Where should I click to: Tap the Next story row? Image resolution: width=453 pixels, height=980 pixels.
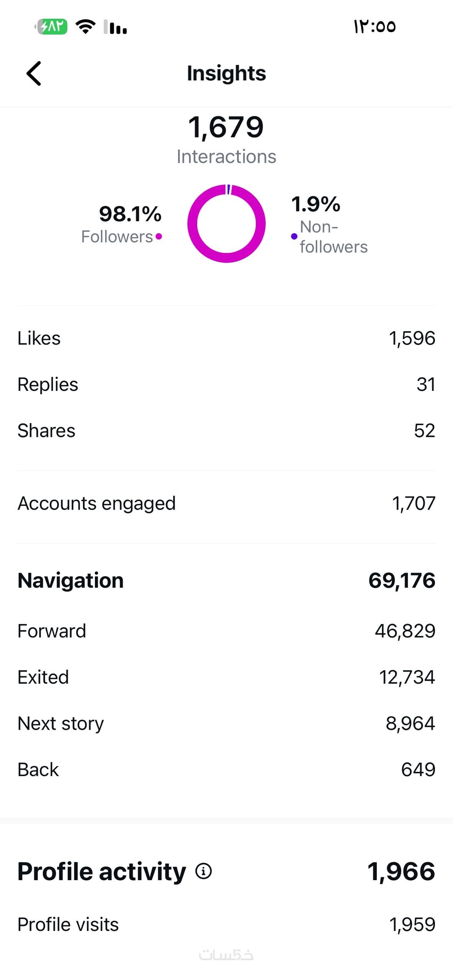click(x=226, y=724)
